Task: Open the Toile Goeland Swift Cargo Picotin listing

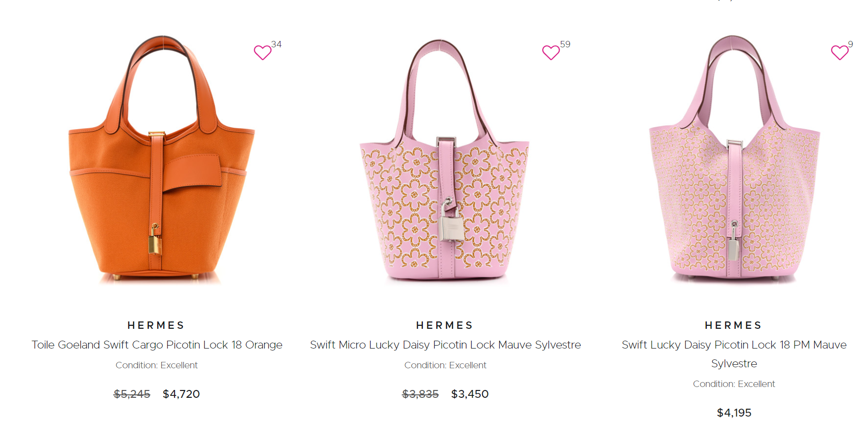Action: pos(157,345)
